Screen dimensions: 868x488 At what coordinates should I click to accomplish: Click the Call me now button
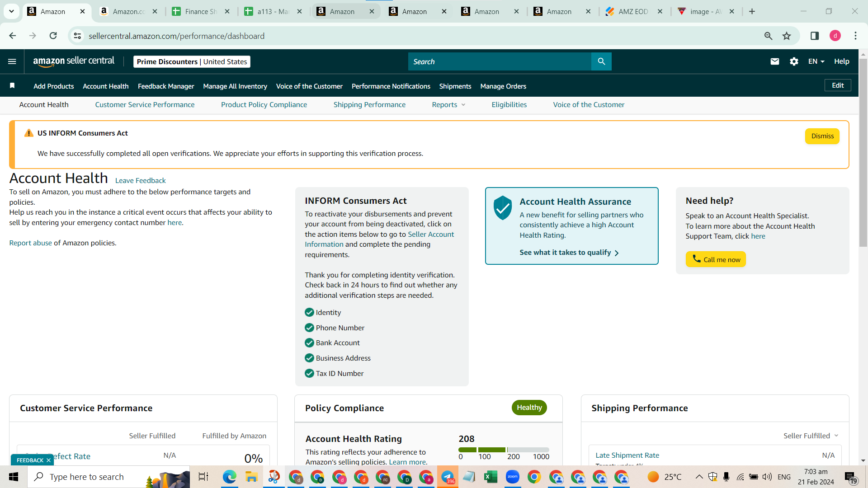click(716, 259)
